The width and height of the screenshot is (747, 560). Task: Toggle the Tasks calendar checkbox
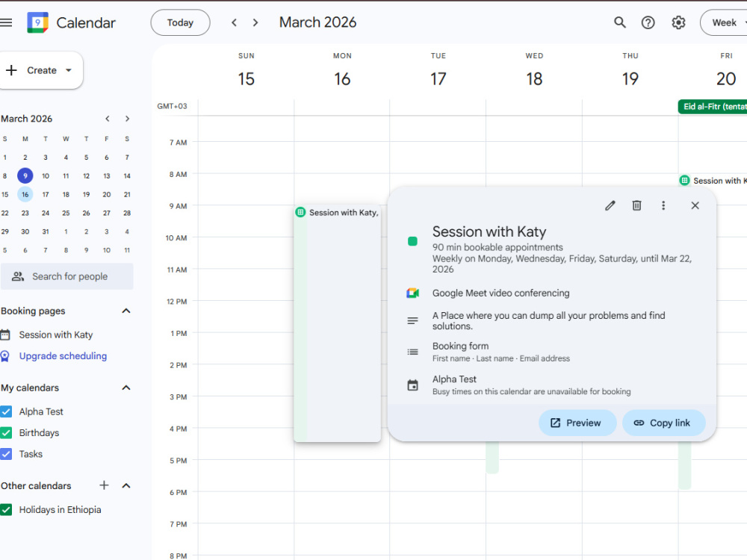click(6, 454)
